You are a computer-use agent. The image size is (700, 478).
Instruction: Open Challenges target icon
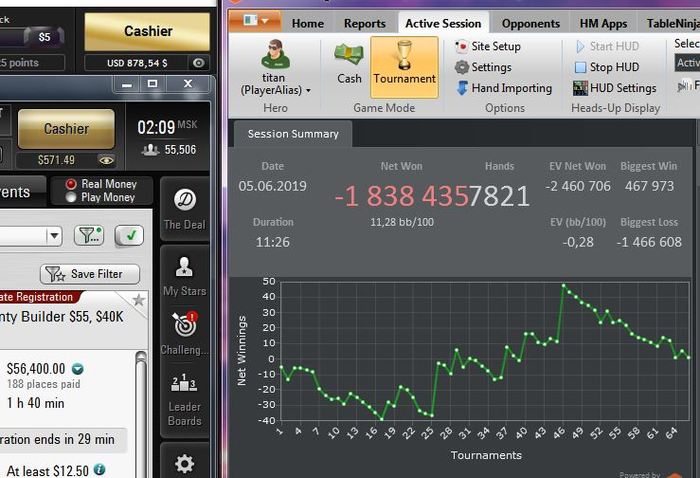(x=185, y=324)
